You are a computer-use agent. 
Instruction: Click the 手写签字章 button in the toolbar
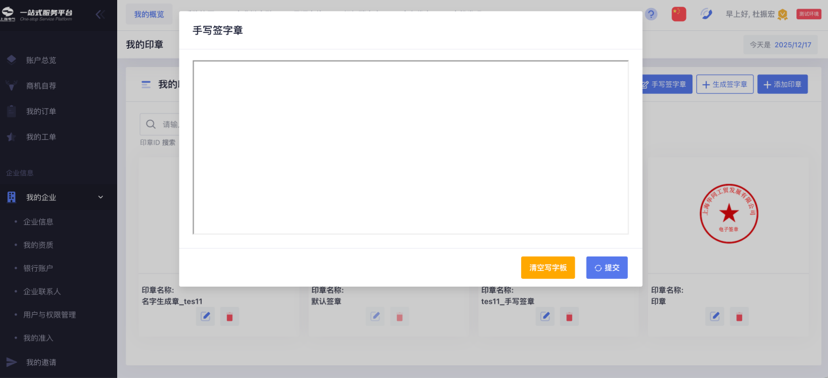click(666, 84)
